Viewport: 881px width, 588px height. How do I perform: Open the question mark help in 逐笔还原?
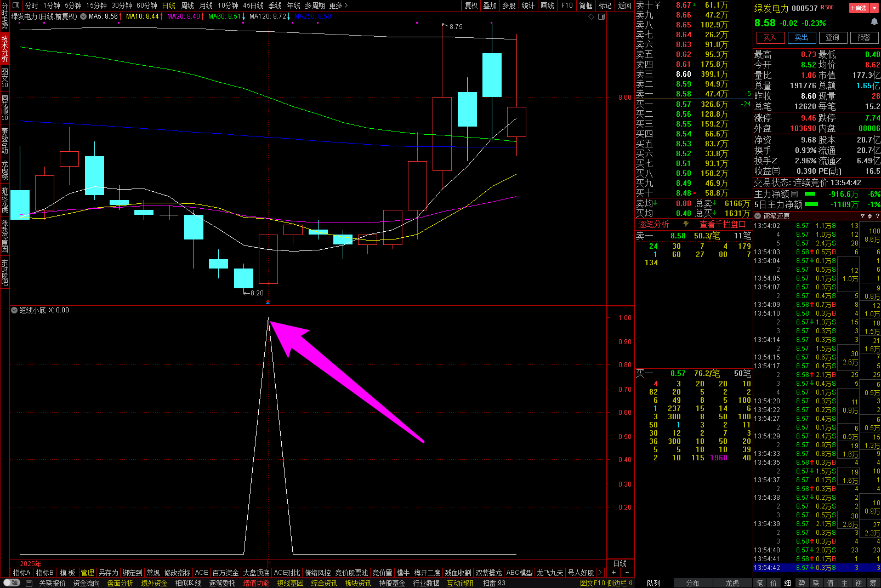click(877, 216)
